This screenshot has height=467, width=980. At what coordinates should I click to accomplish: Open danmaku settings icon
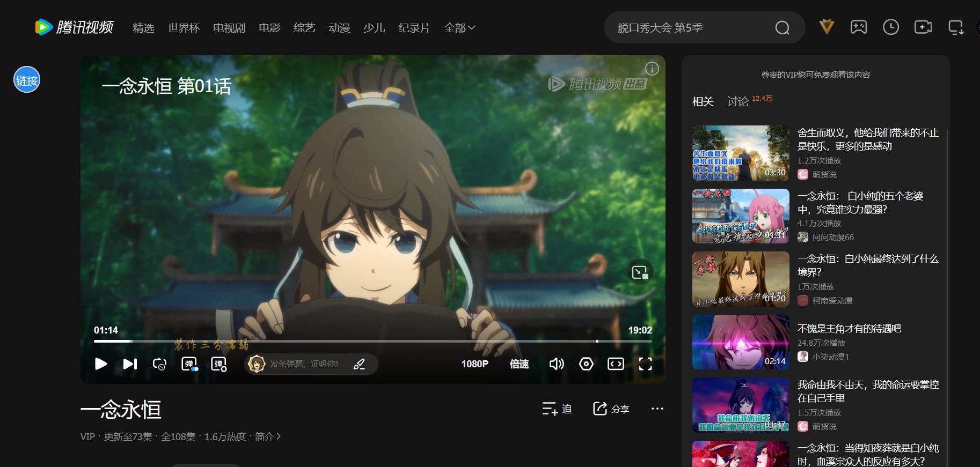(219, 364)
